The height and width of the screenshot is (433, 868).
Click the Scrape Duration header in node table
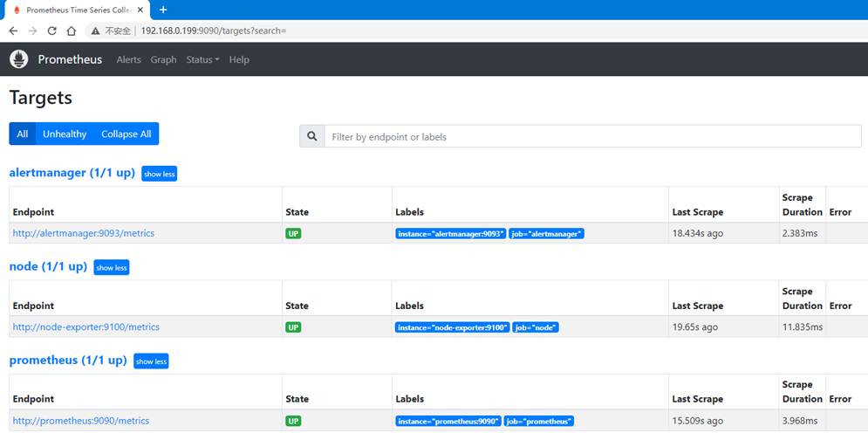click(802, 299)
